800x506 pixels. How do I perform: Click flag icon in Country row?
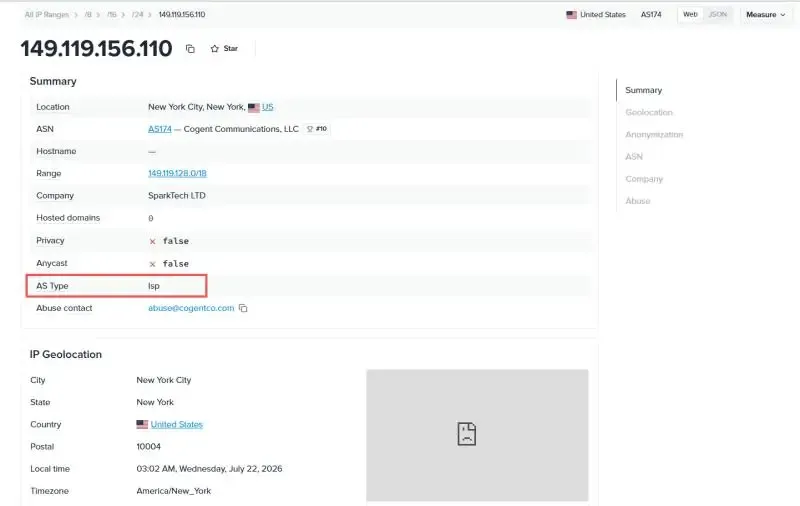(x=142, y=424)
